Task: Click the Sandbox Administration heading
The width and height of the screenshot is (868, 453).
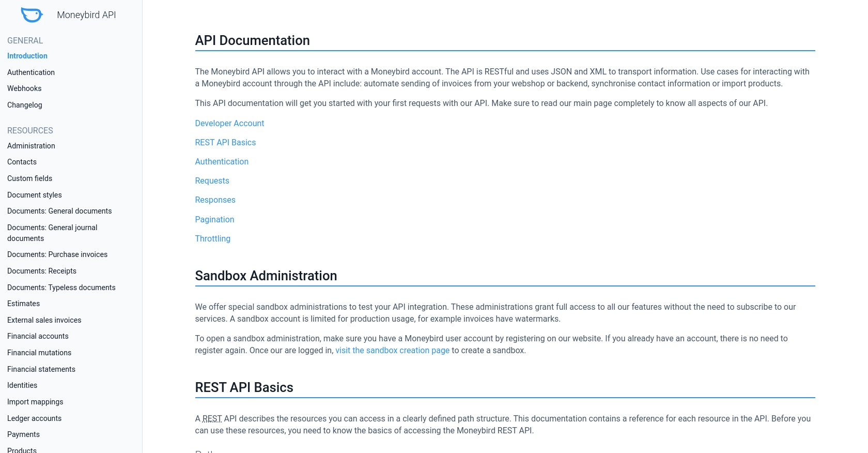Action: [x=266, y=276]
